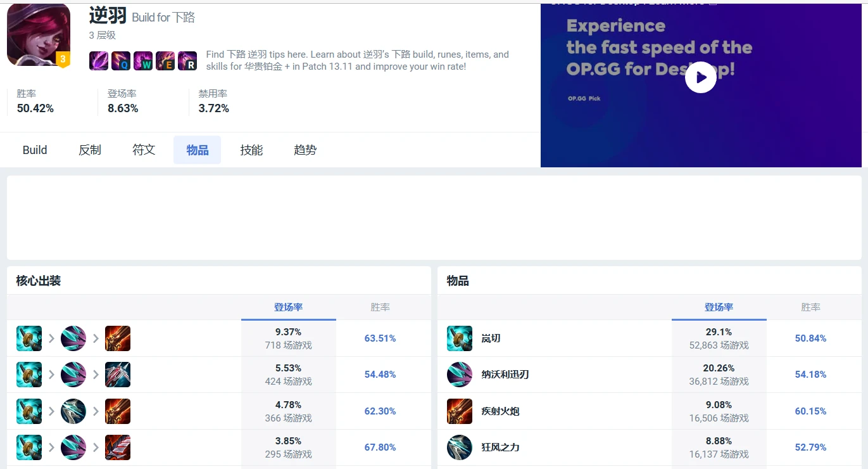Click the 50.42% win rate value
The width and height of the screenshot is (868, 469).
point(35,108)
